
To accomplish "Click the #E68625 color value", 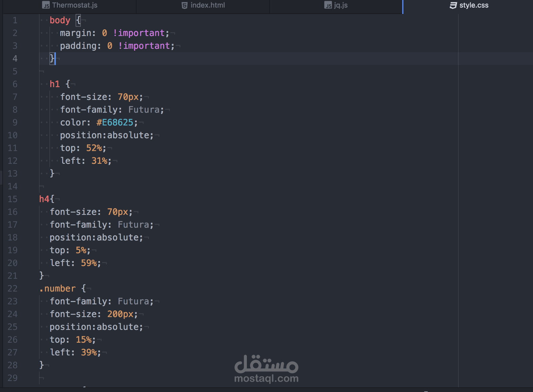I will (x=115, y=123).
